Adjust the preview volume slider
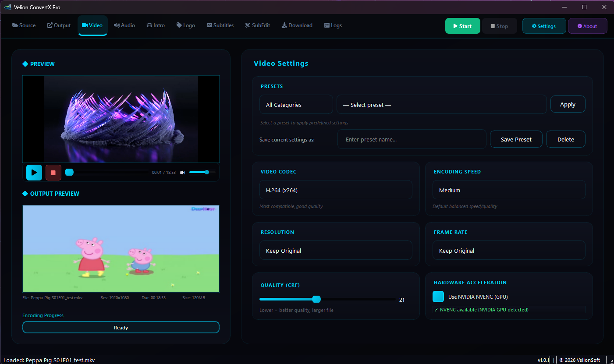 point(202,173)
